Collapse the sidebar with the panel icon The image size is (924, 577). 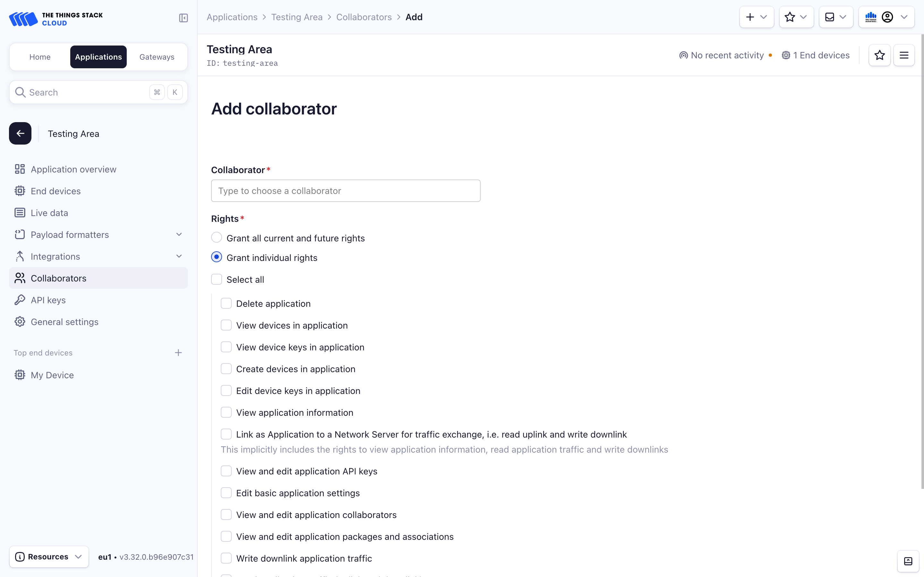point(183,18)
